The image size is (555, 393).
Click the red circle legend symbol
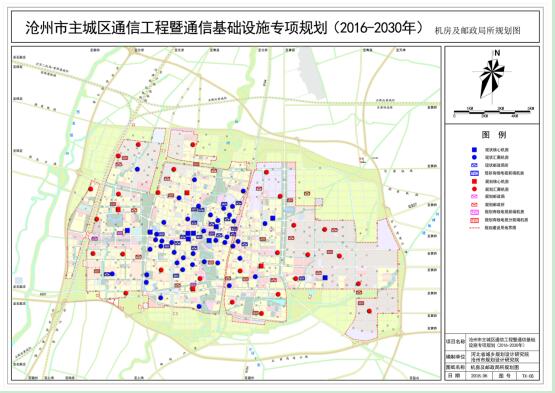tap(475, 189)
